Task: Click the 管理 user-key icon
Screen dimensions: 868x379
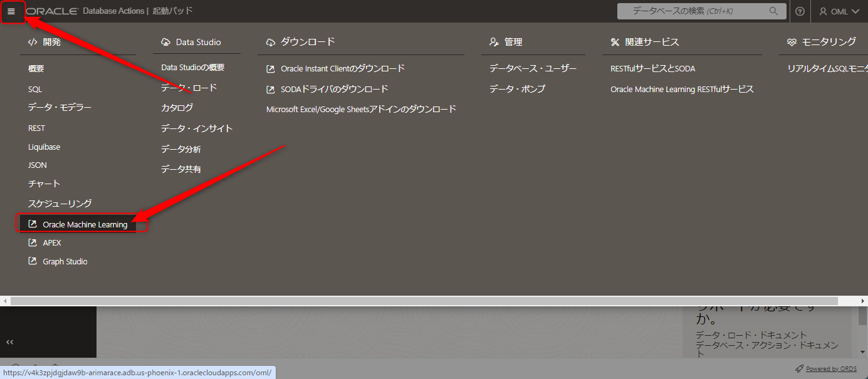Action: coord(494,42)
